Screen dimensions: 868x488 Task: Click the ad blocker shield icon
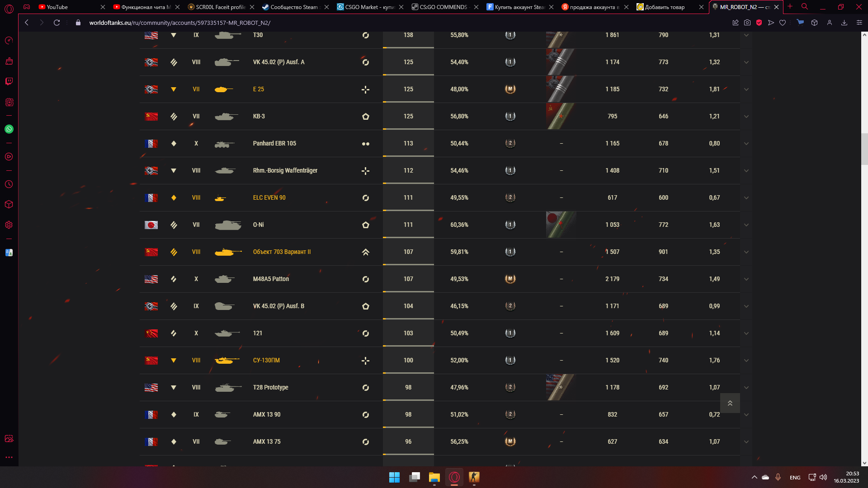(759, 23)
